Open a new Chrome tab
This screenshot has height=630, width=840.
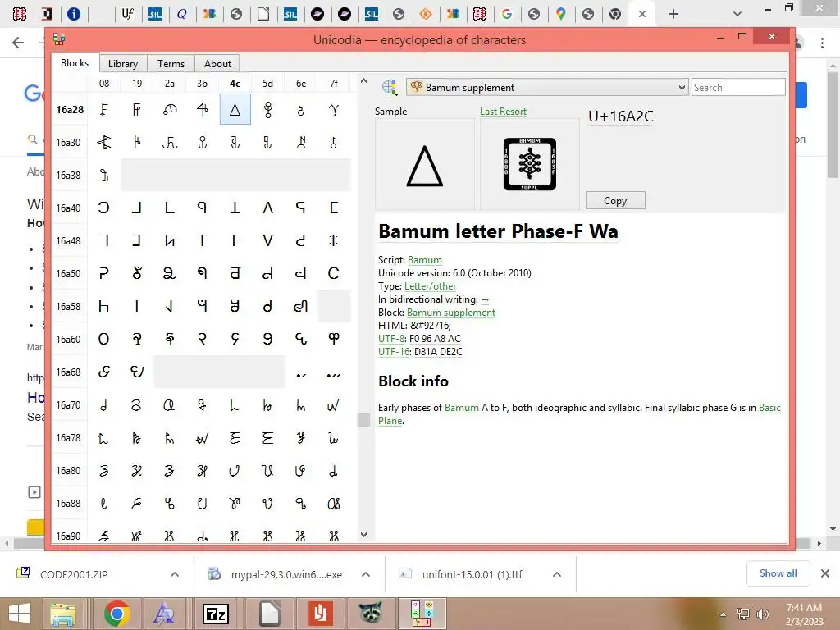673,14
